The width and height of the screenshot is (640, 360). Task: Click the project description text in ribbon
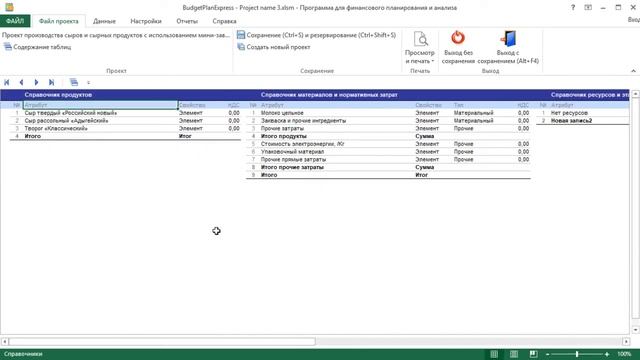tap(116, 35)
